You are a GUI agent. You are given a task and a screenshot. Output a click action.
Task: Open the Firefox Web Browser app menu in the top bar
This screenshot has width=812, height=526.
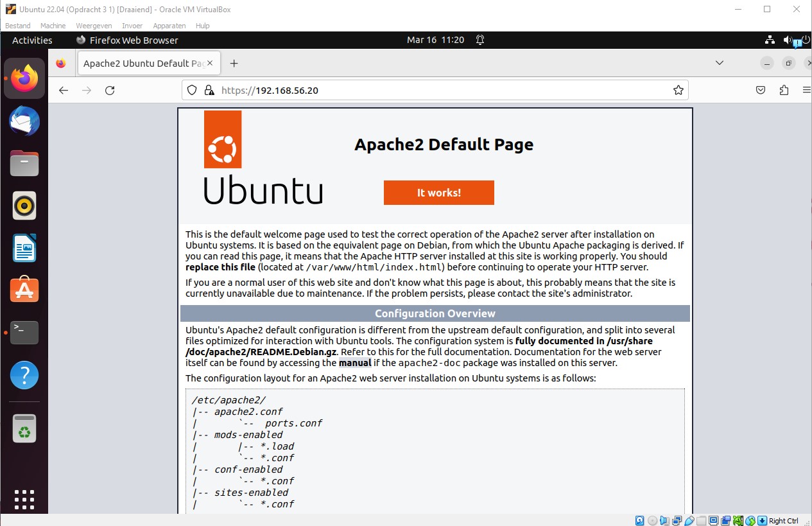click(127, 40)
